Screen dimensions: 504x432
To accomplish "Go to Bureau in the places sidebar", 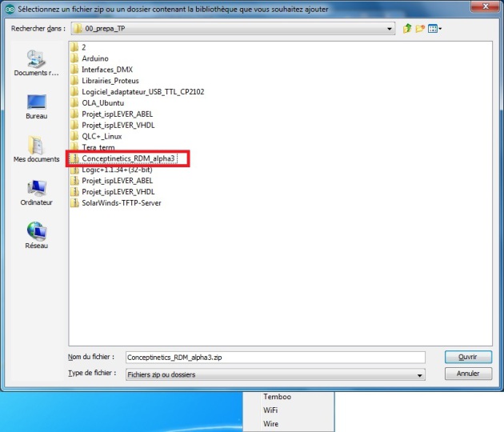I will [x=37, y=106].
